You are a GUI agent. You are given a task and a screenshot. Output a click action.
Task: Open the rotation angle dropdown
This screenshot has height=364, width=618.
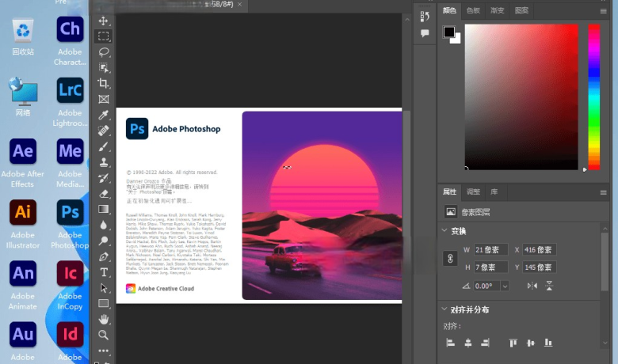pos(505,286)
